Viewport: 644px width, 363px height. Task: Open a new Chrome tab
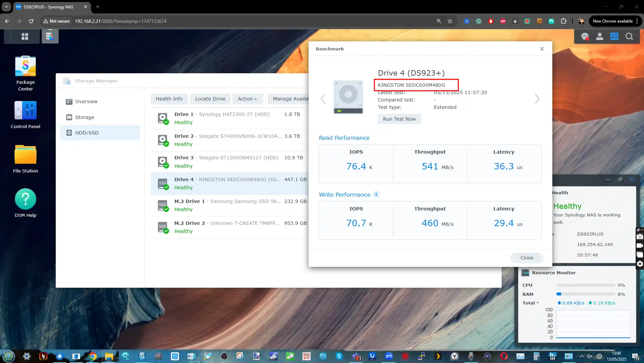coord(98,7)
